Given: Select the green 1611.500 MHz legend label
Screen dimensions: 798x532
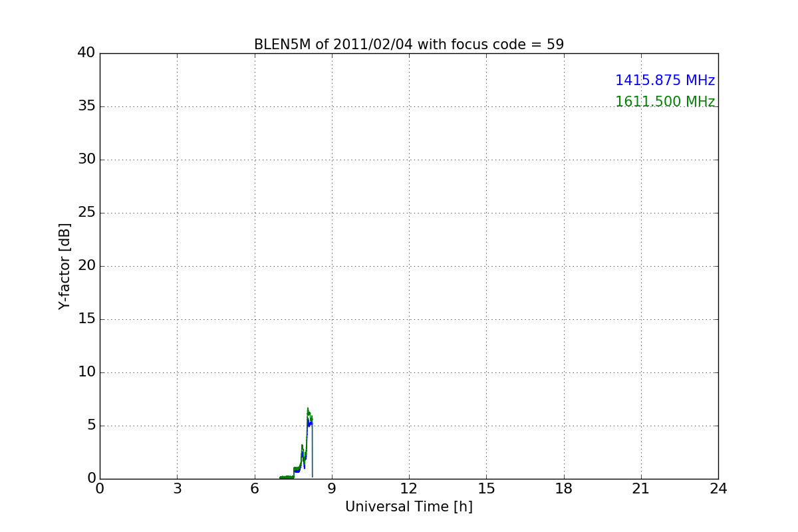Looking at the screenshot, I should [665, 102].
